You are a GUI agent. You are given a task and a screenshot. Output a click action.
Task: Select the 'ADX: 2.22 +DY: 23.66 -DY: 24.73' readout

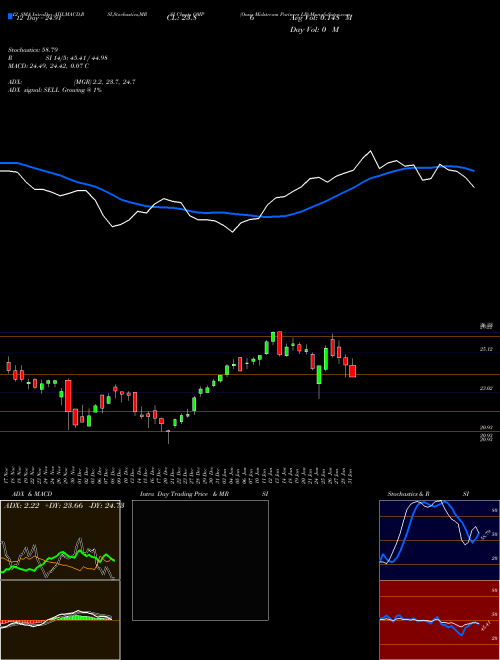click(x=64, y=506)
